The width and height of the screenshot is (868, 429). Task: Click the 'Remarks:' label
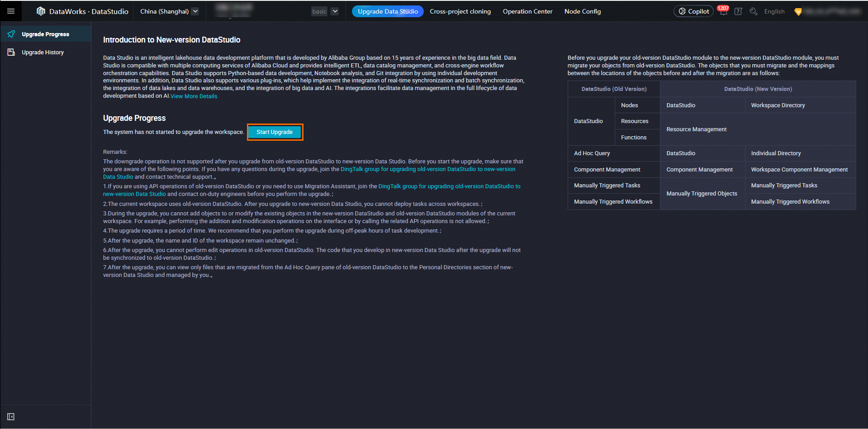tap(115, 152)
